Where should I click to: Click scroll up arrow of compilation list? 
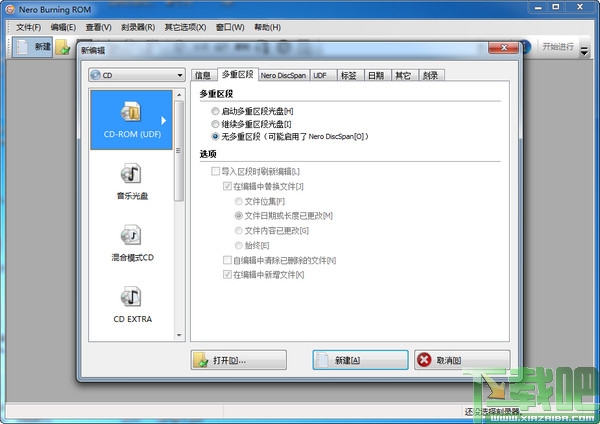point(179,95)
